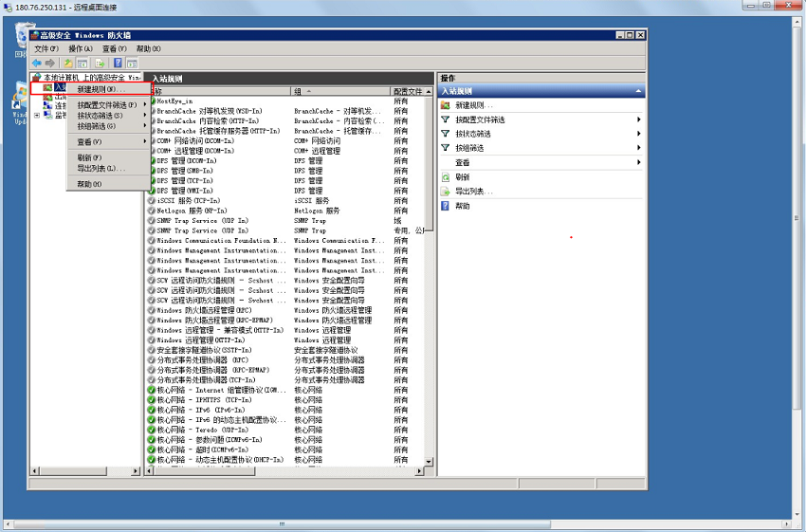806x532 pixels.
Task: Open 查看(V) submenu in the context menu
Action: 108,141
